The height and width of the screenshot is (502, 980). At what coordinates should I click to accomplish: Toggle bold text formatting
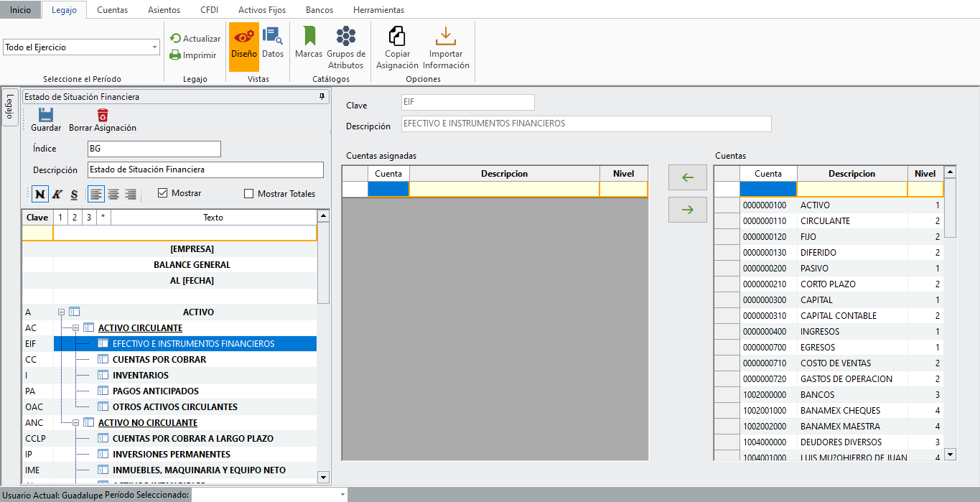40,194
